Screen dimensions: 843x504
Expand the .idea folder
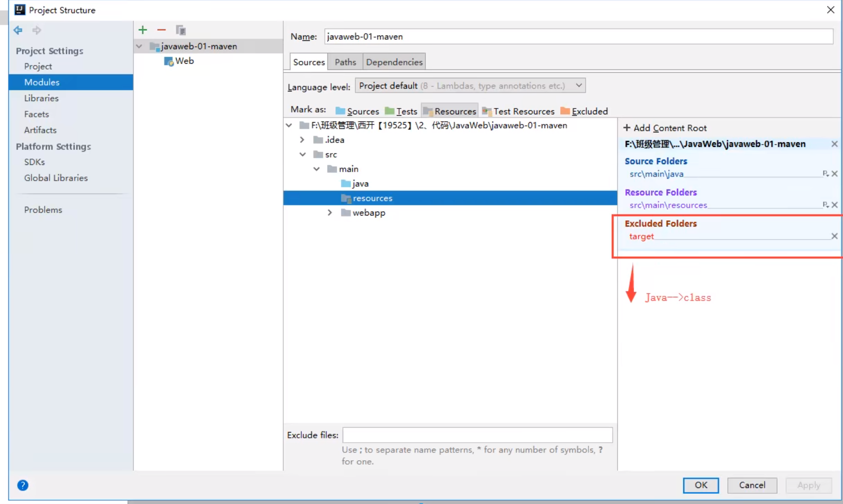point(302,140)
